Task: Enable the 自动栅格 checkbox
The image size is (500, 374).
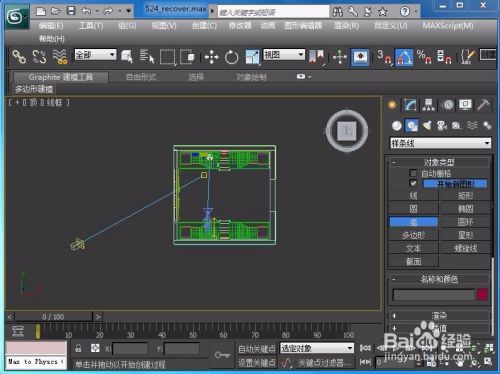Action: tap(413, 173)
